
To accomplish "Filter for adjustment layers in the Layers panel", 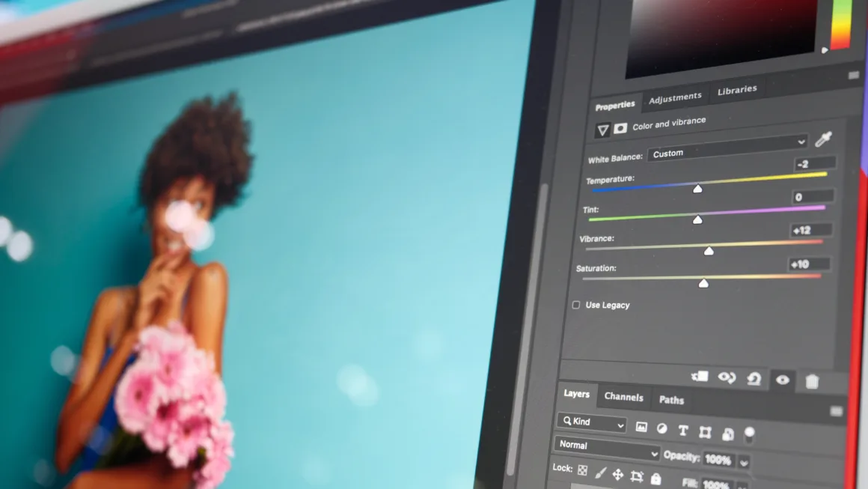I will 662,430.
